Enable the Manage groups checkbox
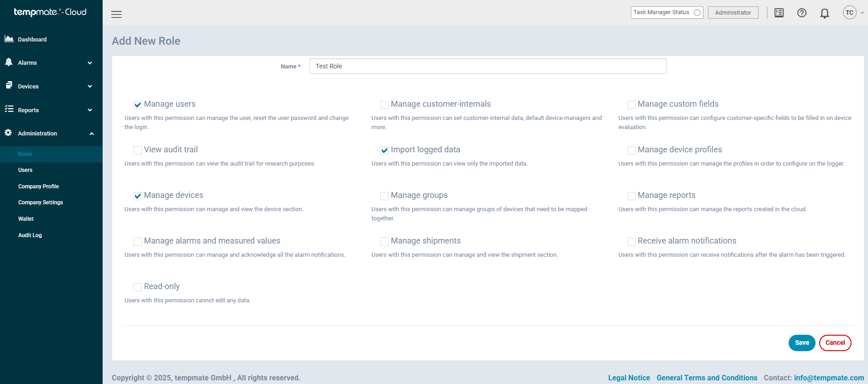The image size is (868, 384). tap(385, 196)
